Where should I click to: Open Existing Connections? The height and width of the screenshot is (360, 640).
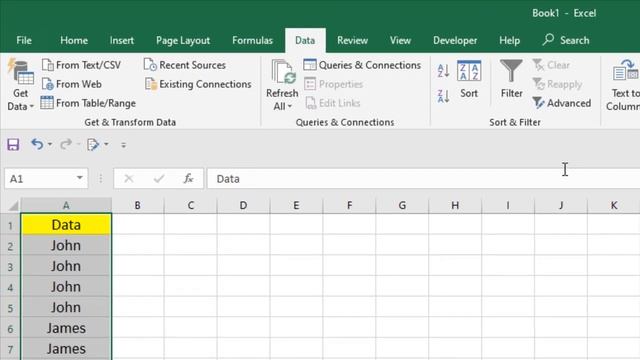198,84
